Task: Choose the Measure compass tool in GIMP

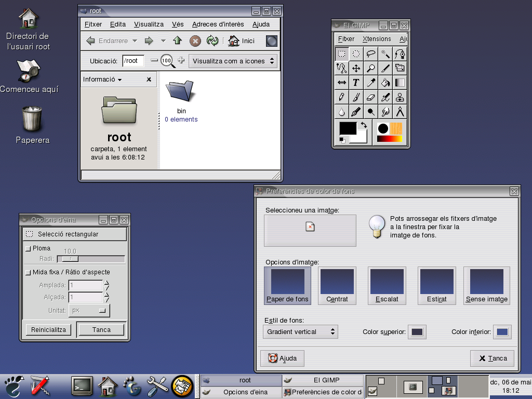Action: click(400, 112)
